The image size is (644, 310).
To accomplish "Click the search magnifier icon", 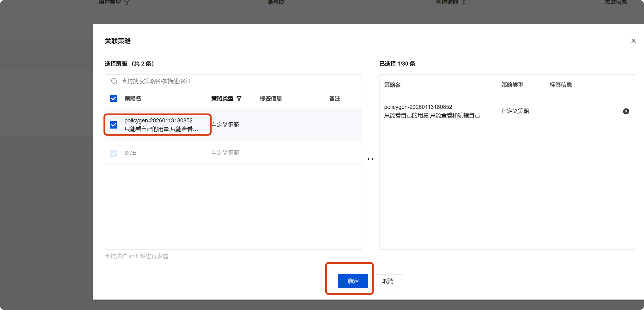I will [114, 81].
